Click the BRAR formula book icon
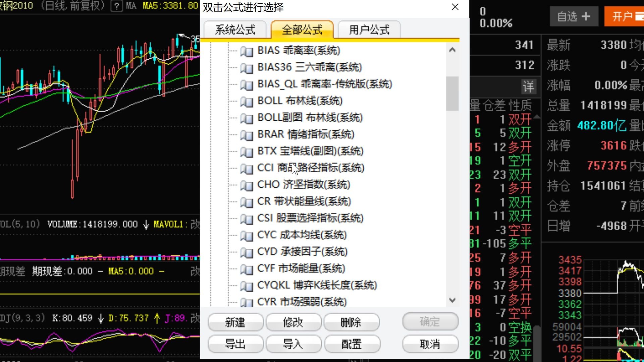644x362 pixels. click(247, 135)
